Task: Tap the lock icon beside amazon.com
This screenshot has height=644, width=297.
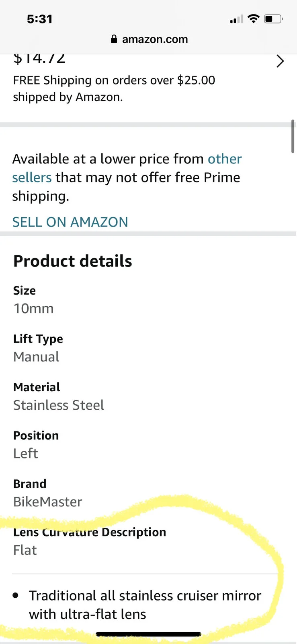Action: coord(114,39)
